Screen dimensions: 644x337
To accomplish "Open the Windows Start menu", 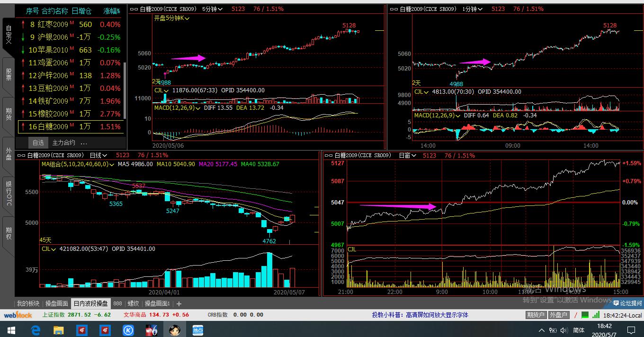I will (11, 329).
